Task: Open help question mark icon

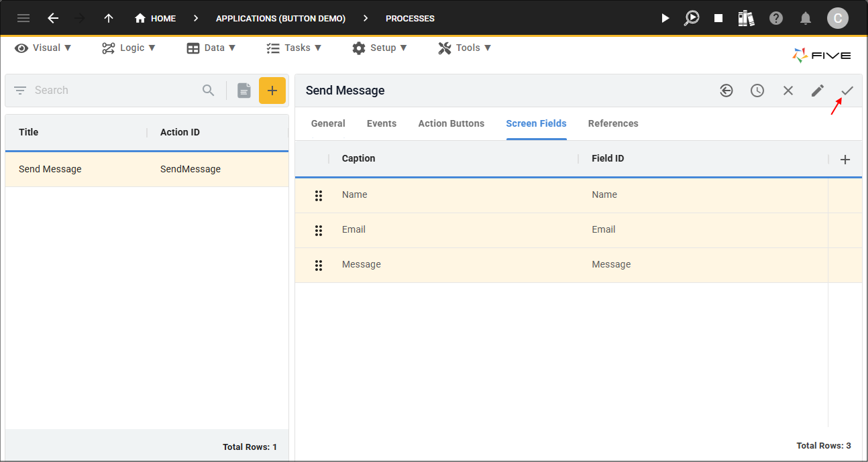Action: coord(776,18)
